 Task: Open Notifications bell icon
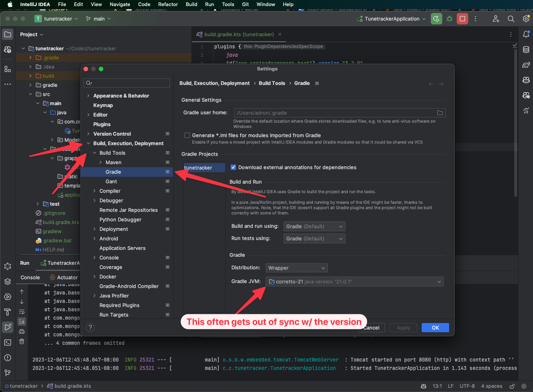pos(526,34)
